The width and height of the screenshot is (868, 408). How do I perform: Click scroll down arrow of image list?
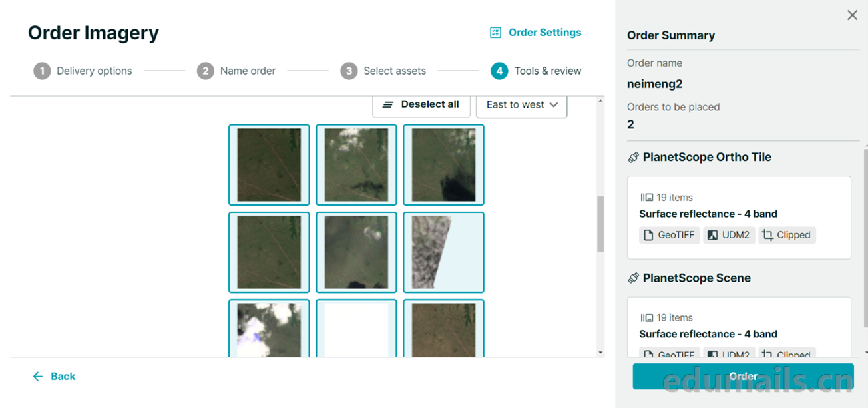[x=600, y=353]
